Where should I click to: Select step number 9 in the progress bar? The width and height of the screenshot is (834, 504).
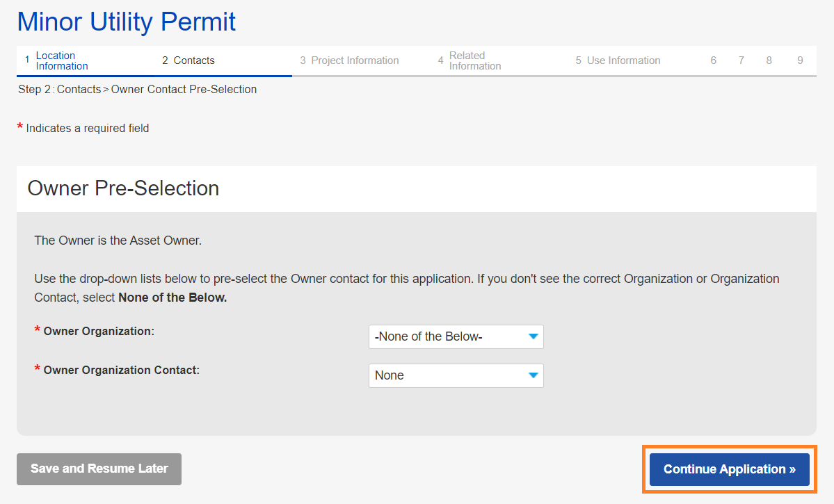point(801,60)
